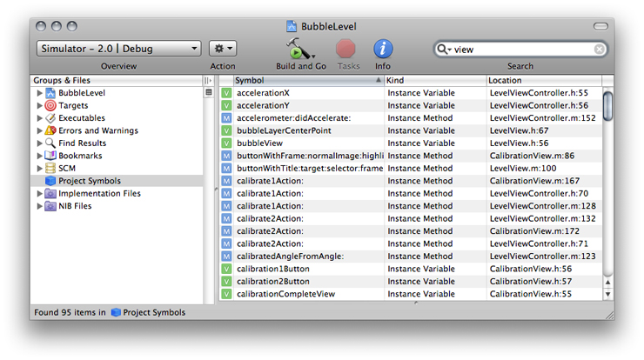
Task: Sort by the Kind column header
Action: [x=433, y=80]
